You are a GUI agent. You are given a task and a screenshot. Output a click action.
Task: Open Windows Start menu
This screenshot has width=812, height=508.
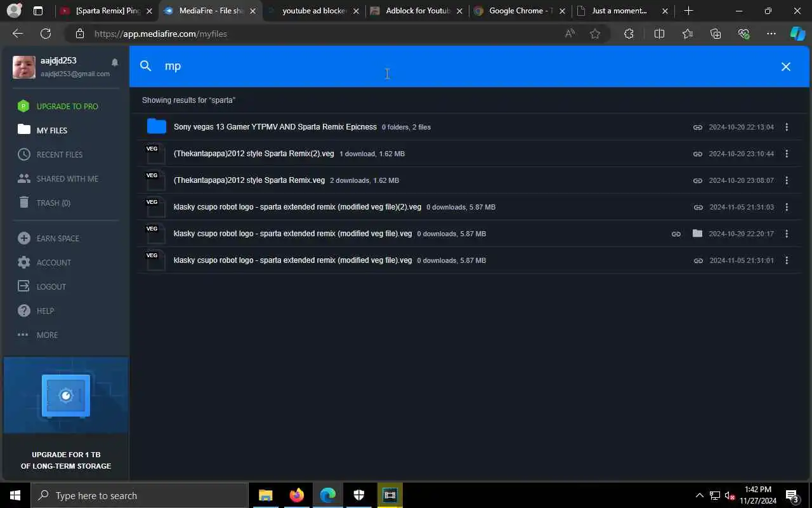coord(15,495)
